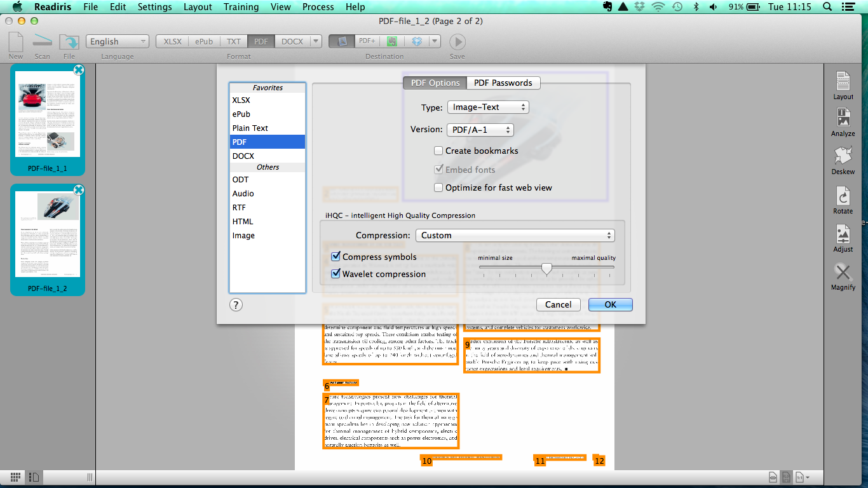Click the Cancel button

[558, 305]
